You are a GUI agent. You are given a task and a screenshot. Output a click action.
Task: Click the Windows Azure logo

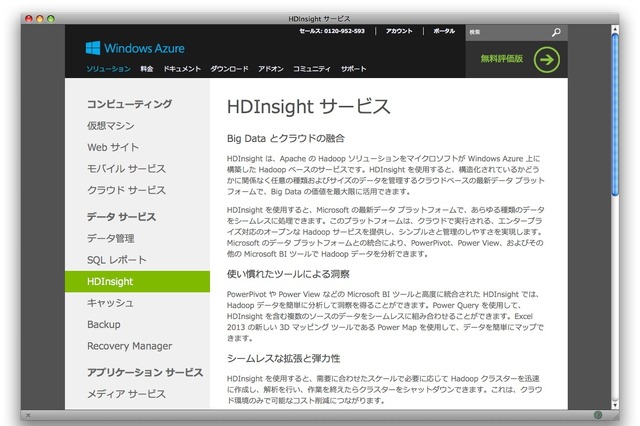click(x=135, y=48)
